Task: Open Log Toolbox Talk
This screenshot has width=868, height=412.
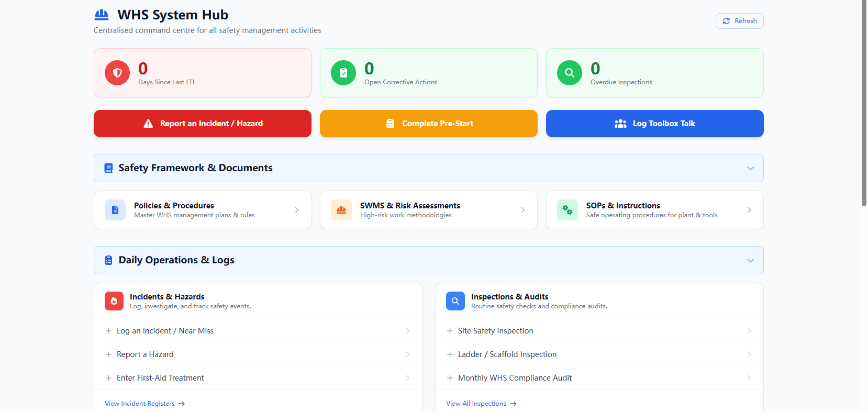Action: click(x=655, y=124)
